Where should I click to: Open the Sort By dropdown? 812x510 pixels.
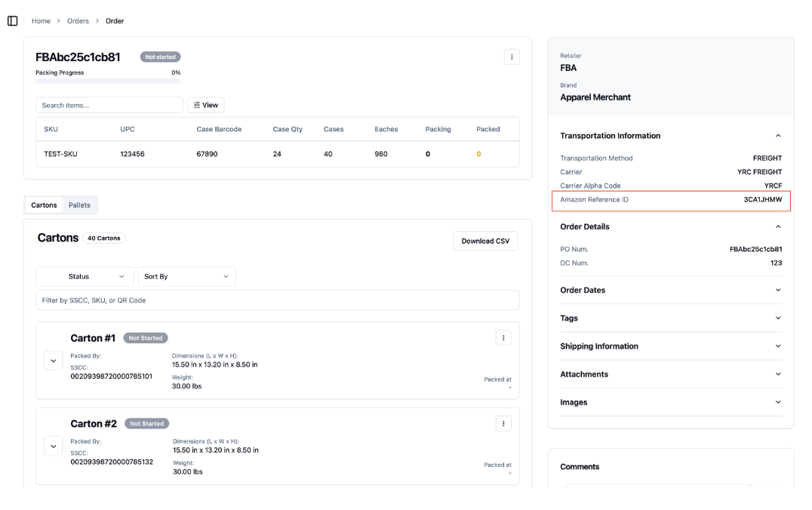coord(187,276)
